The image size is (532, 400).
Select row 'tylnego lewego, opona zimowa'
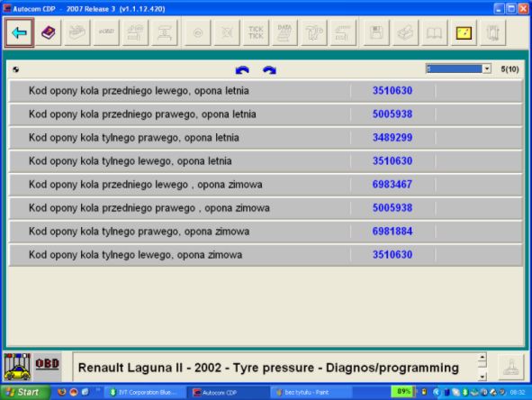[x=266, y=255]
